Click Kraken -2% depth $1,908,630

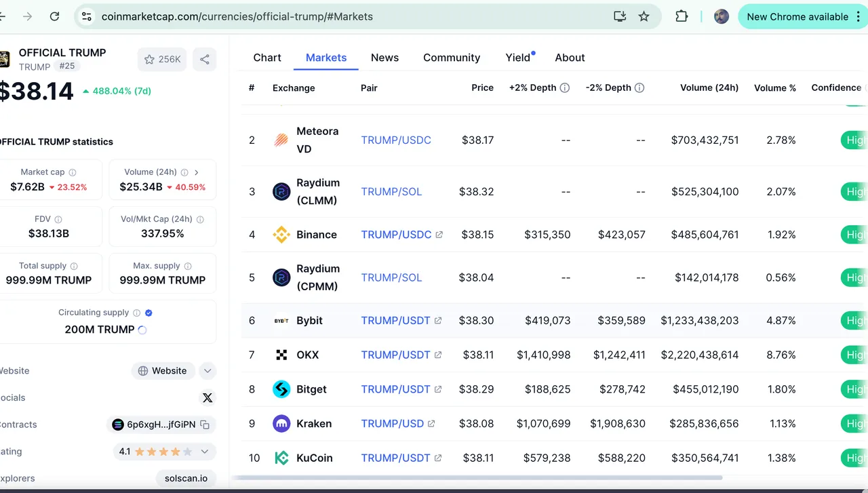[618, 424]
